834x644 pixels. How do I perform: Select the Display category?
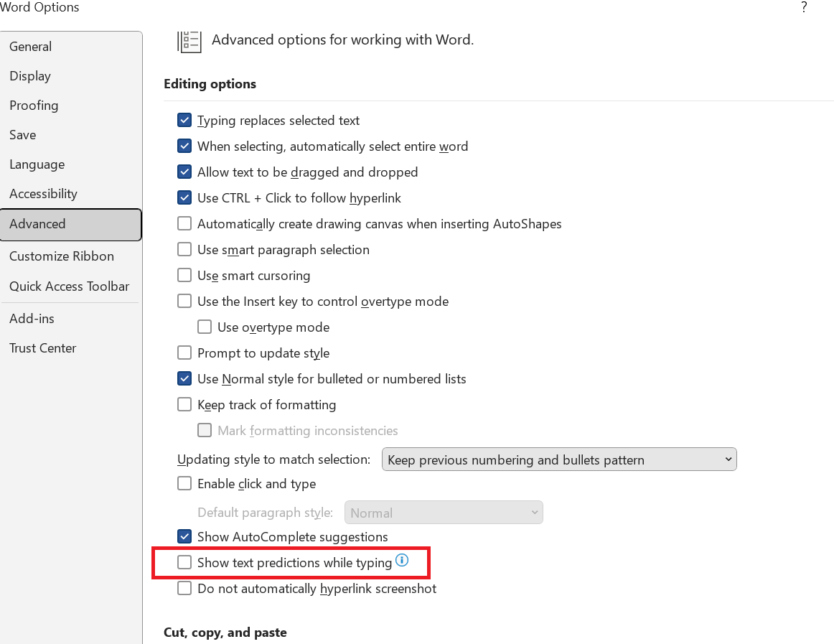(30, 76)
